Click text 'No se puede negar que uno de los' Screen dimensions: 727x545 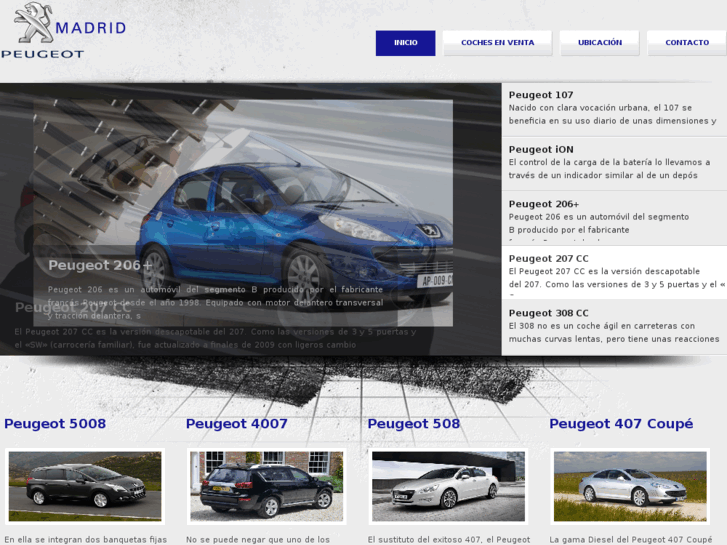[258, 540]
